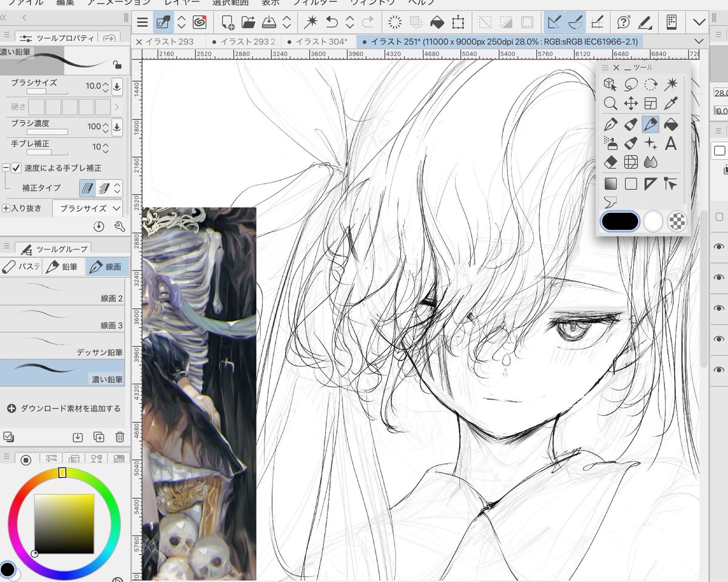Click the smartphone companion mode icon
The height and width of the screenshot is (582, 728).
[x=671, y=22]
